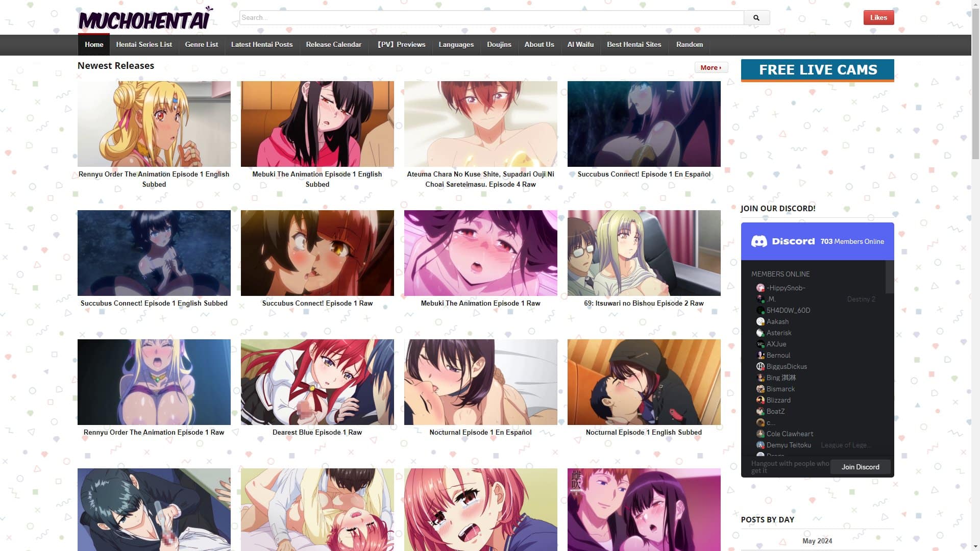The image size is (980, 551).
Task: Open 69: Itsuwari no Bishou Episode 2 Raw title
Action: click(x=644, y=303)
